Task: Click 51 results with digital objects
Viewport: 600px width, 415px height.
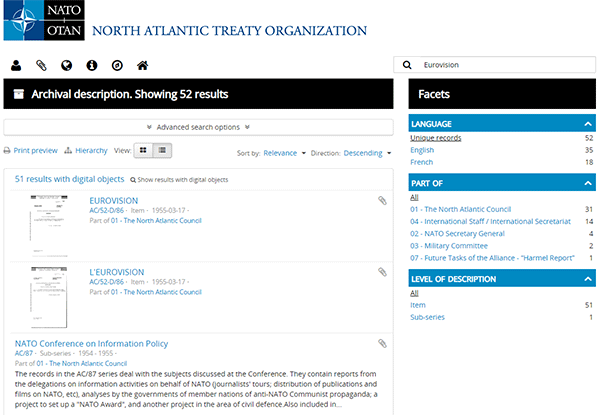Action: (70, 179)
